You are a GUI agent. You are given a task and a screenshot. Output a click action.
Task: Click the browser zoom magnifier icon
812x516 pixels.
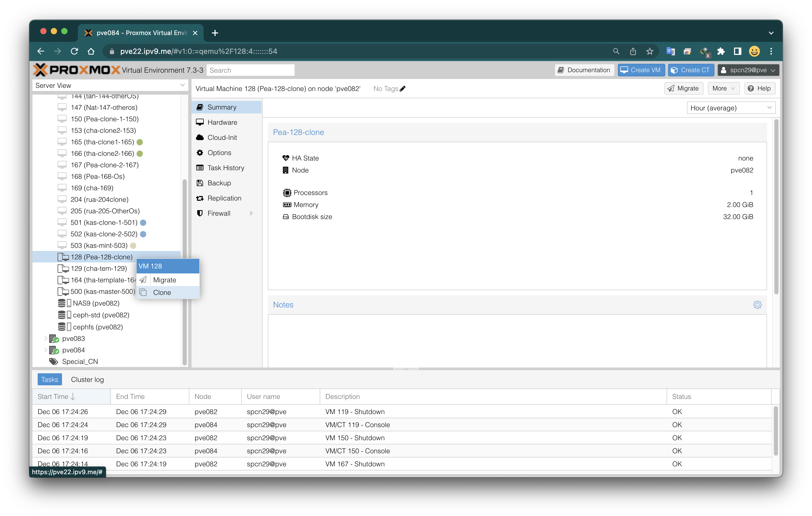[616, 51]
